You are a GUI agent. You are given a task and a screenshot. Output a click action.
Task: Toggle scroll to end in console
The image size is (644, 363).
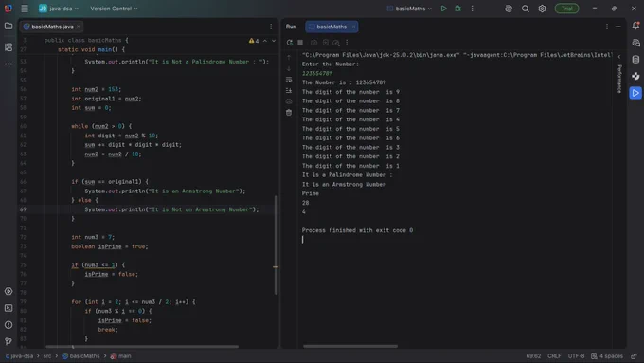(289, 90)
